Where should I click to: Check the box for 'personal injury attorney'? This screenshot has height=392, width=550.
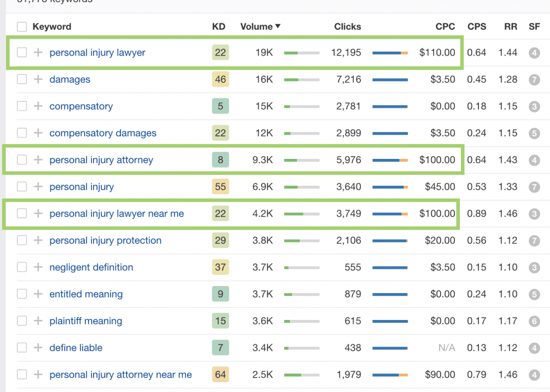click(x=22, y=160)
